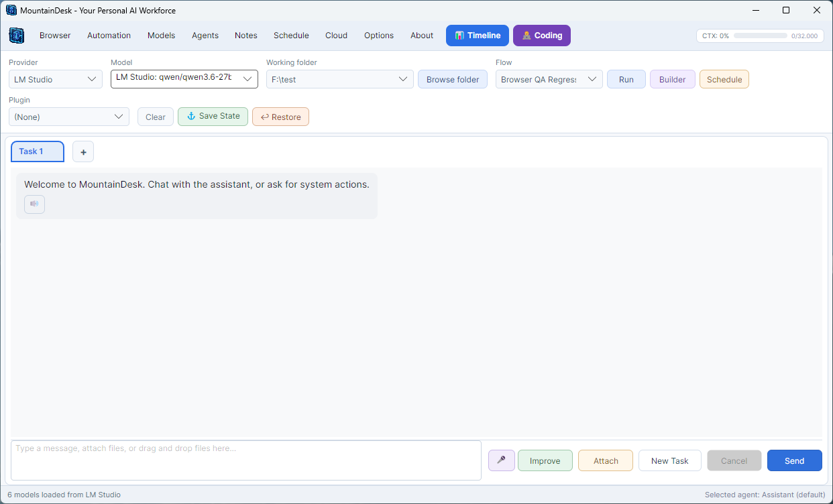Click the '0/32.000' token count
Viewport: 833px width, 504px height.
coord(804,36)
